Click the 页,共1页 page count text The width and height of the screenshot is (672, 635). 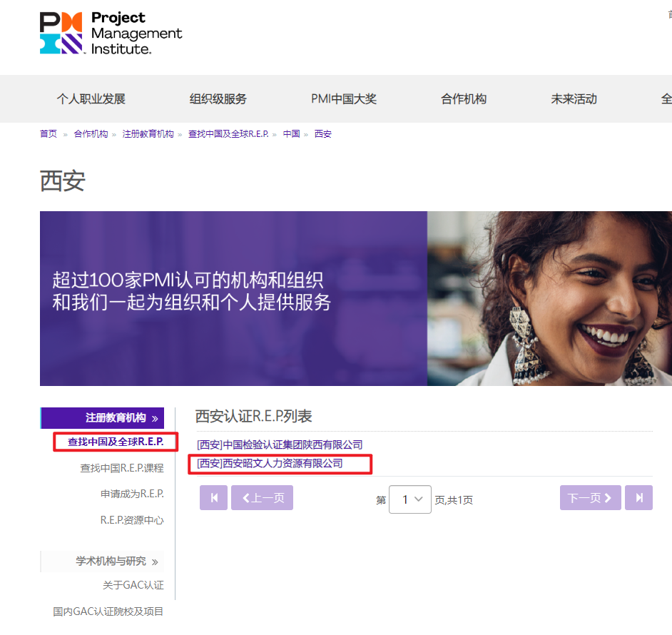tap(454, 500)
